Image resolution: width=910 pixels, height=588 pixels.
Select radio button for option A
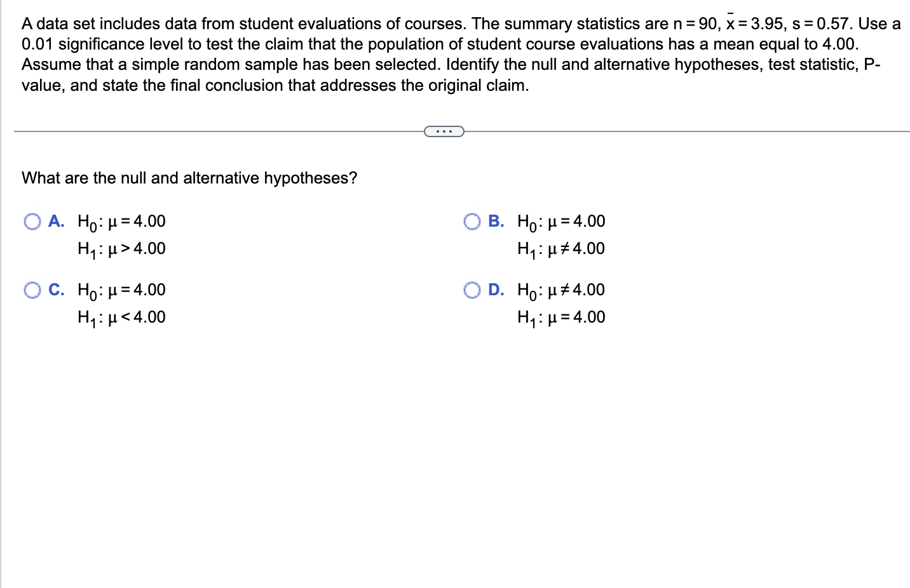click(x=32, y=222)
